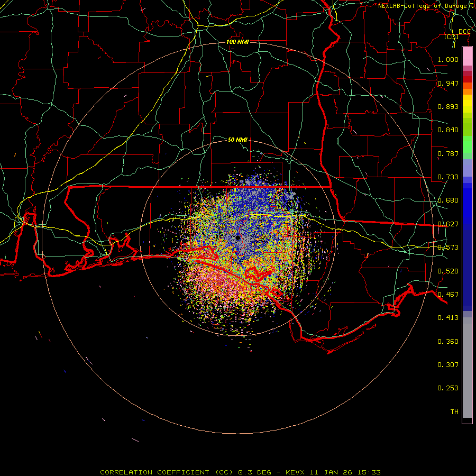476x476 pixels.
Task: Click the 0.627 legend value
Action: coord(448,224)
